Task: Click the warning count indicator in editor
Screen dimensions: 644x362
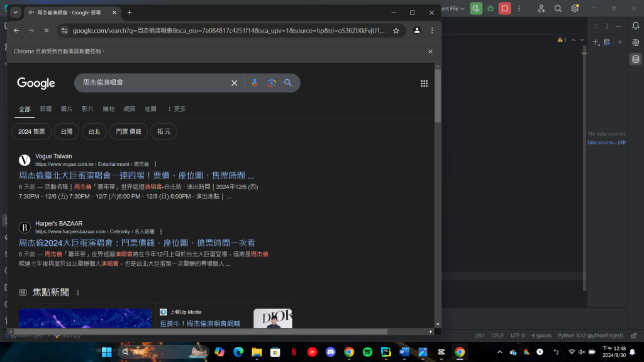Action: point(562,40)
